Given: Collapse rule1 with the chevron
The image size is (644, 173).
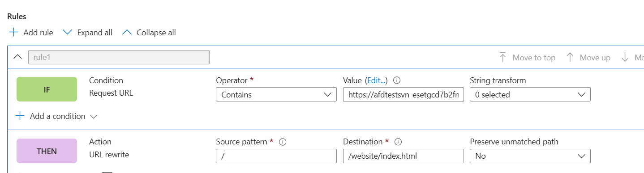Looking at the screenshot, I should pyautogui.click(x=18, y=57).
